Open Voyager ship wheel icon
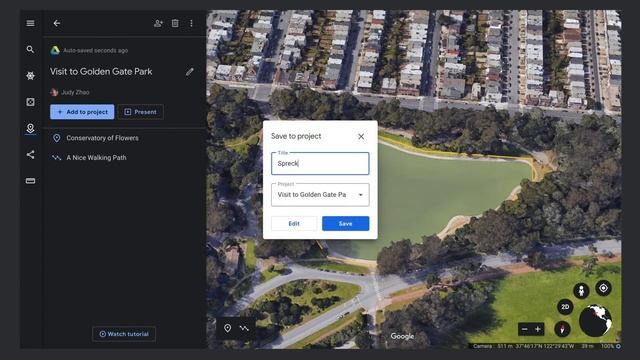The width and height of the screenshot is (640, 360). click(30, 76)
